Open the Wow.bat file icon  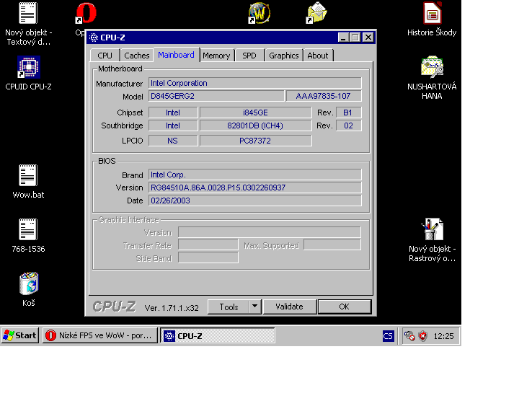pos(28,176)
